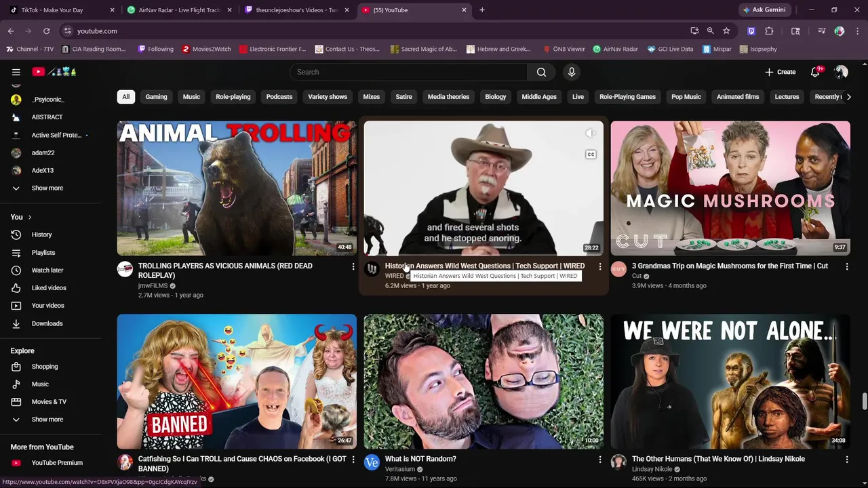Select the Variety shows filter chip
Screen dimensions: 868x488
pos(328,97)
